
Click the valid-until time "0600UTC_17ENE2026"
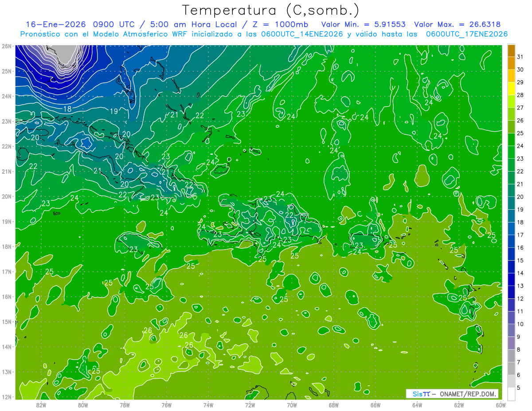coord(467,34)
